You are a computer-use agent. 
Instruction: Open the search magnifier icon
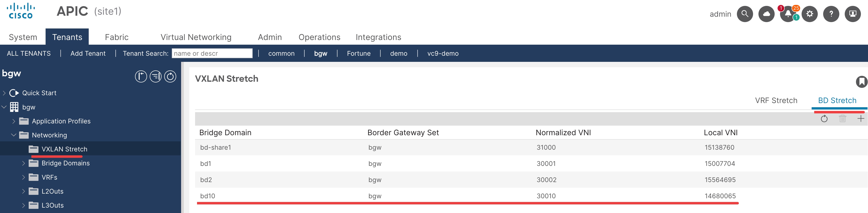pos(745,14)
